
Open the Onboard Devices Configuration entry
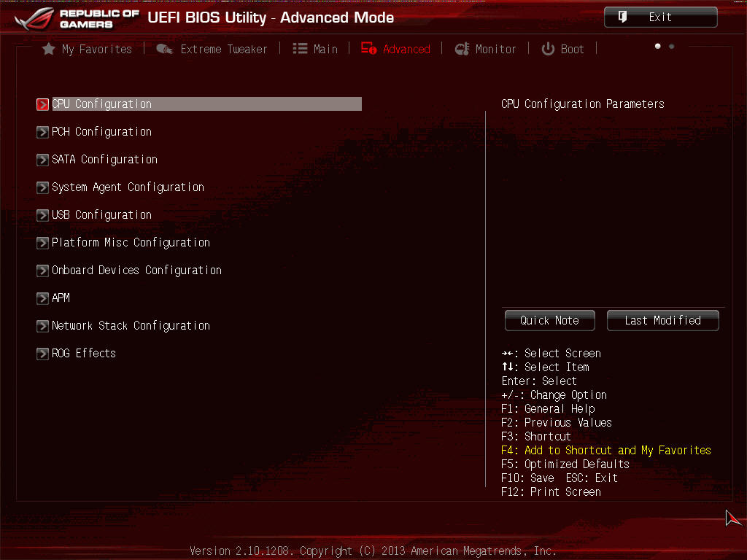click(x=136, y=270)
